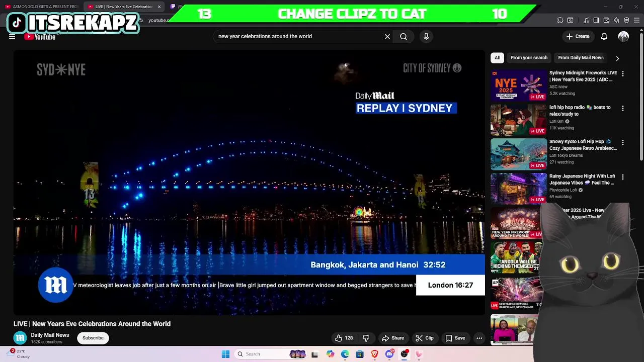
Task: Go to the YouTube home logo
Action: [x=40, y=37]
